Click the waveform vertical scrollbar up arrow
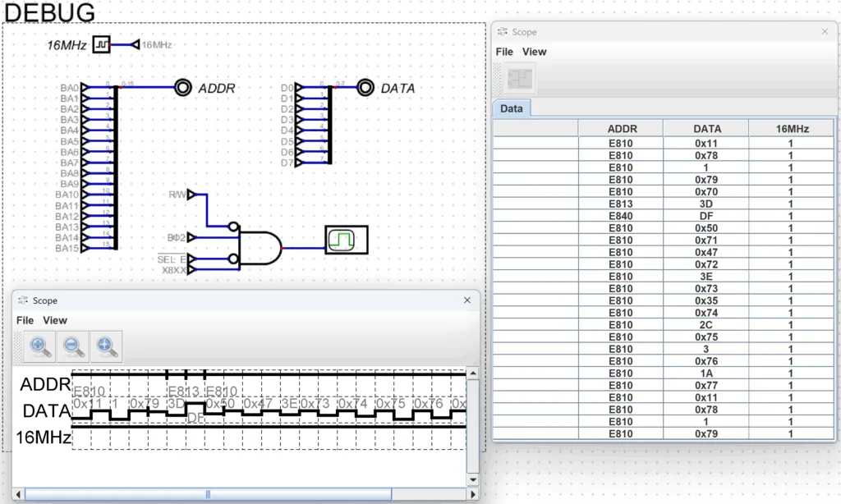841x504 pixels. pyautogui.click(x=472, y=373)
